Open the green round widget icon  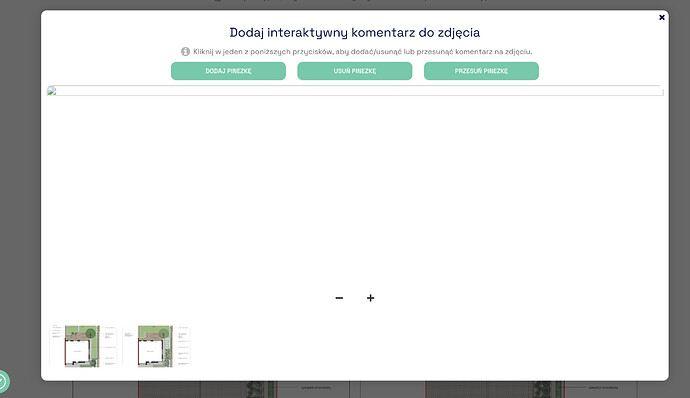[x=2, y=381]
